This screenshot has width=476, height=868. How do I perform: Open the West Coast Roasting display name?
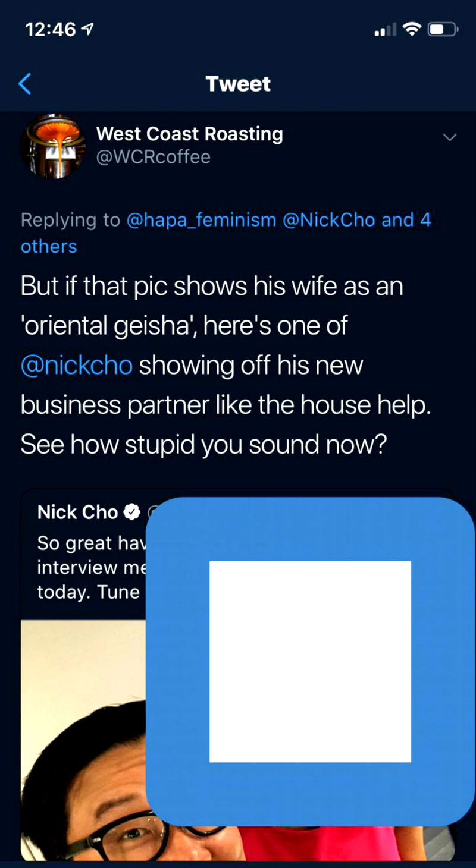[x=189, y=134]
